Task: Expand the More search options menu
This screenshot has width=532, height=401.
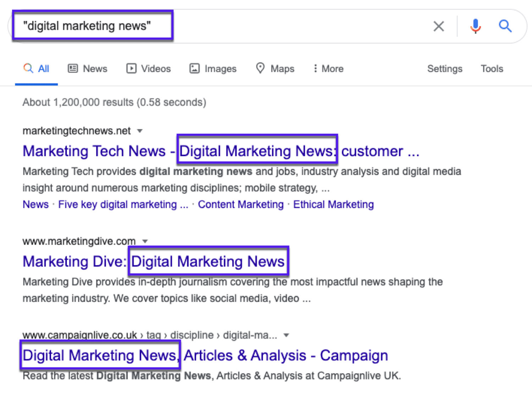Action: [328, 69]
